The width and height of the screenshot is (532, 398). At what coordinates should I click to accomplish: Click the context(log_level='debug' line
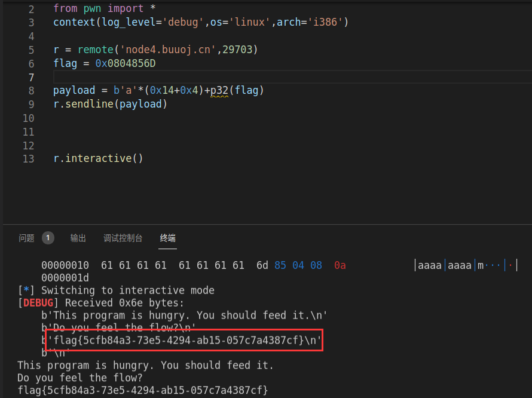tap(201, 22)
